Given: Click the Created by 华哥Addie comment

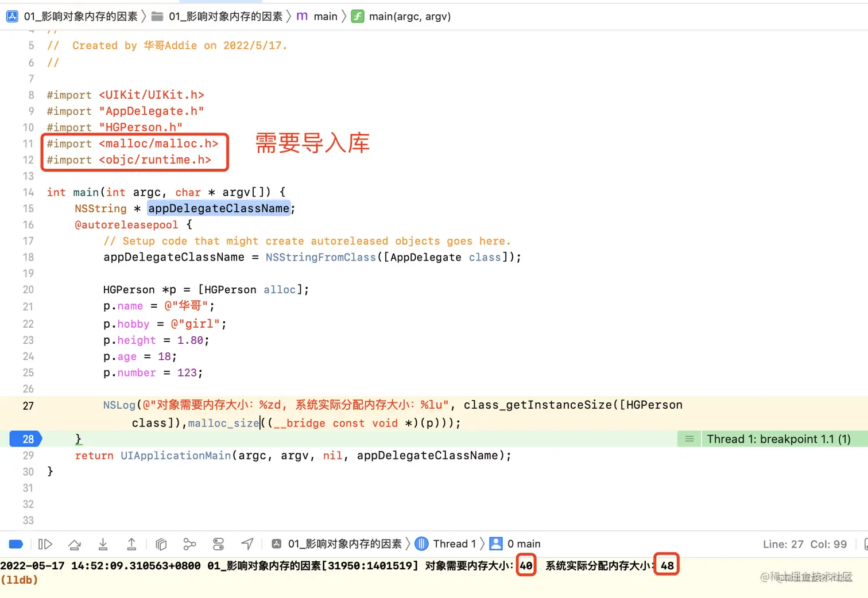Looking at the screenshot, I should click(179, 45).
